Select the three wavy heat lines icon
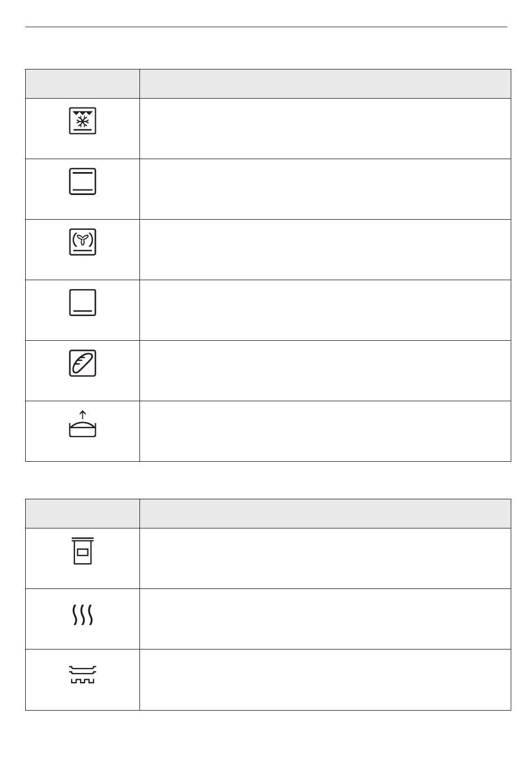 [x=82, y=615]
